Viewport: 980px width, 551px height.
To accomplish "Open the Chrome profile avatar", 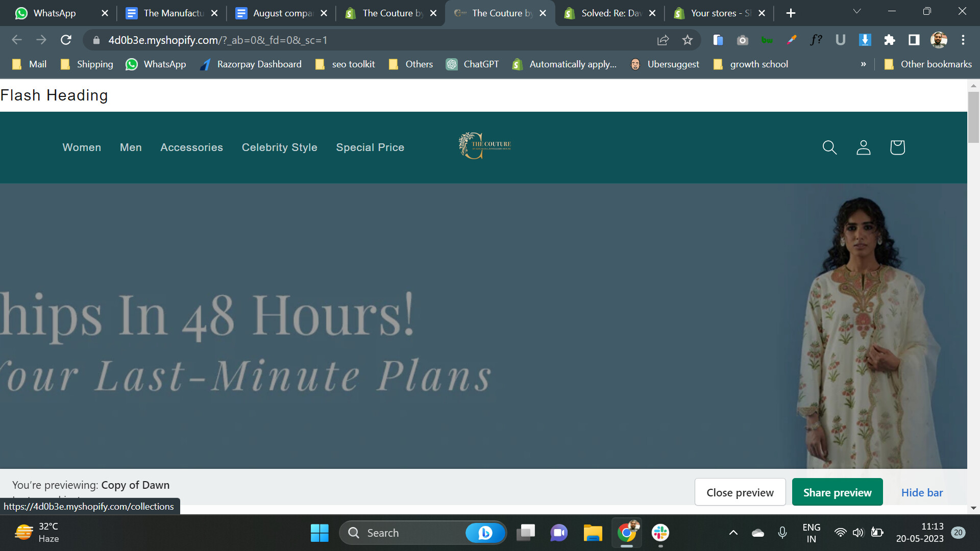I will [939, 40].
